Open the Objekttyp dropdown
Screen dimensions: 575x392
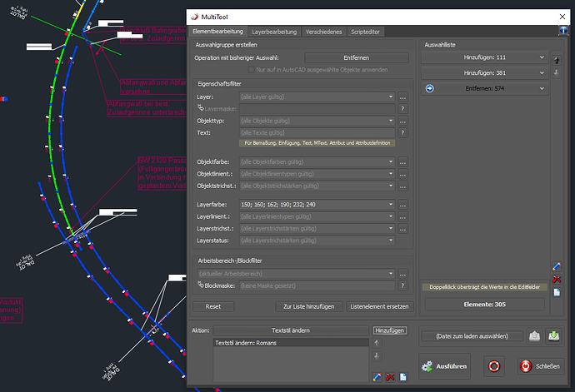tap(391, 121)
